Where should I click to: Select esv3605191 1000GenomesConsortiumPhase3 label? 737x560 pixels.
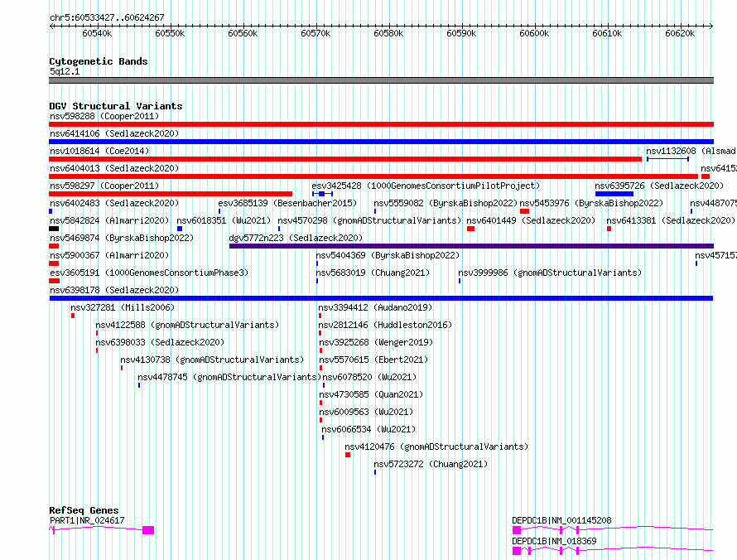click(x=149, y=273)
